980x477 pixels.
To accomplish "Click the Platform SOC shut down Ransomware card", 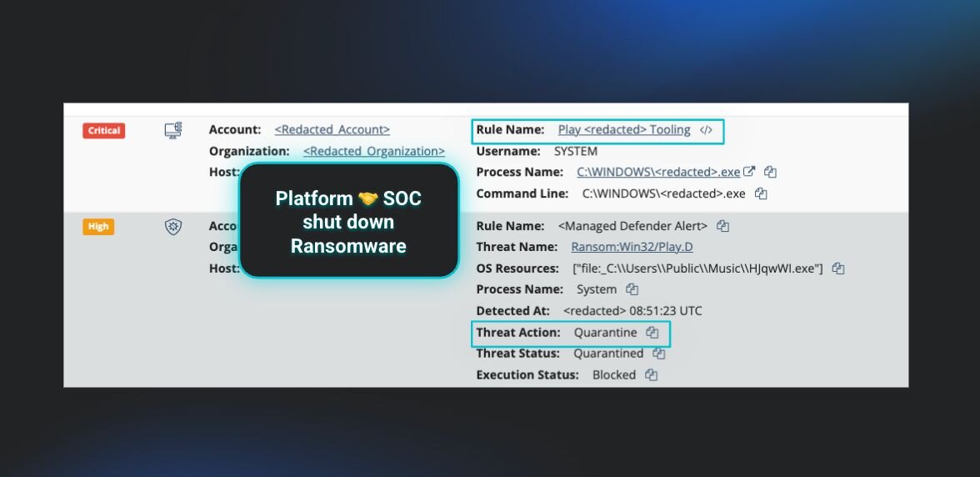I will pos(349,221).
